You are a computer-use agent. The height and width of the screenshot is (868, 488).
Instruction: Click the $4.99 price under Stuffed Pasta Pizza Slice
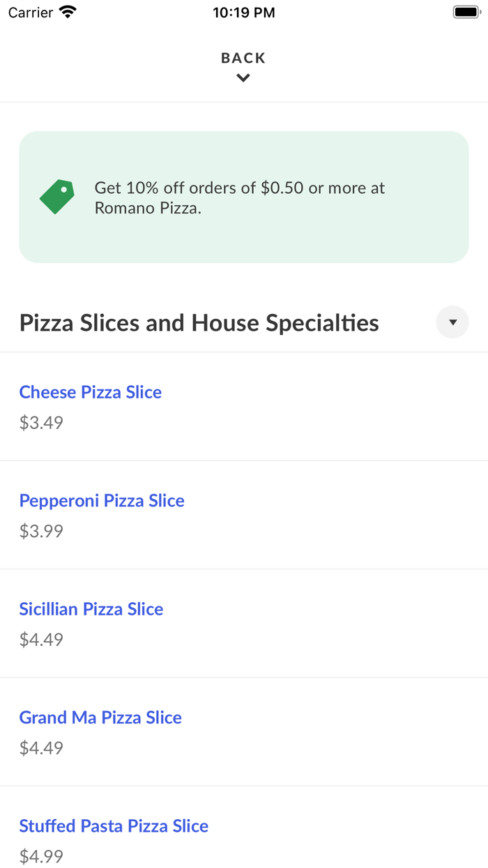(x=41, y=856)
